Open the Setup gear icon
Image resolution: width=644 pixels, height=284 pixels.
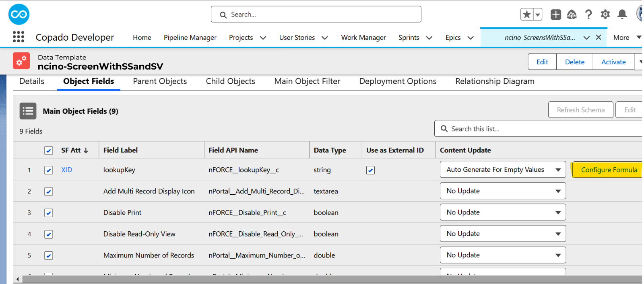click(605, 14)
